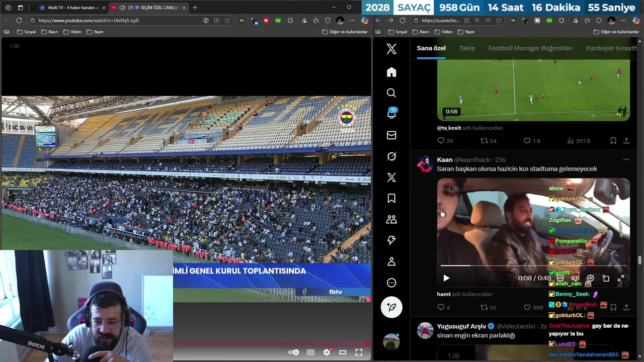Bookmark the @ts_kesit video post

[613, 141]
